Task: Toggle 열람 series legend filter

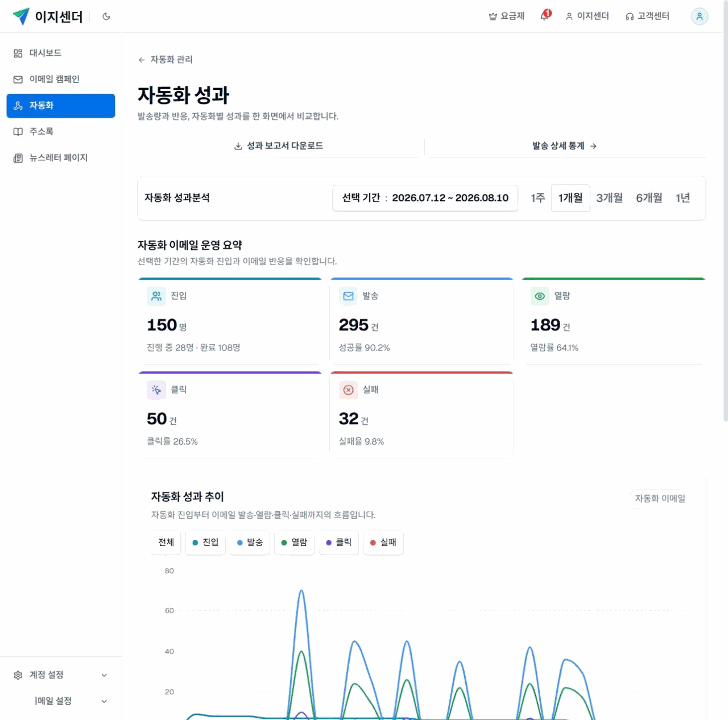Action: click(294, 543)
